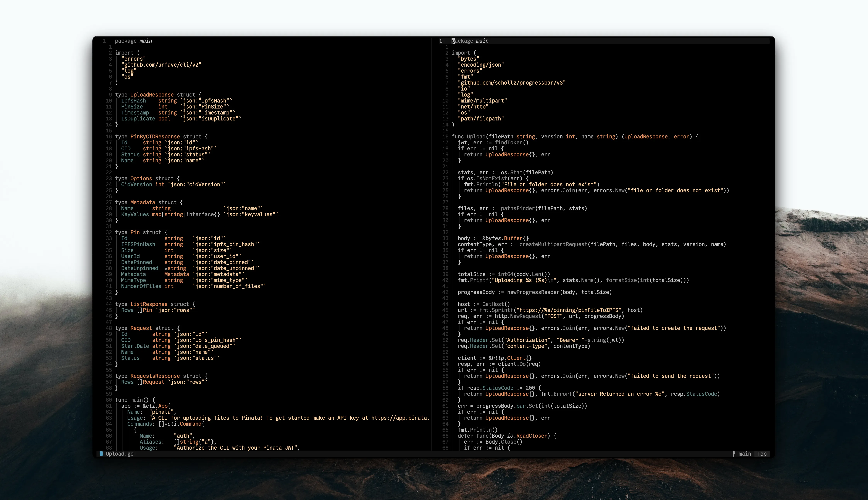Click the CidVersion int field line
The width and height of the screenshot is (868, 500).
click(x=174, y=184)
